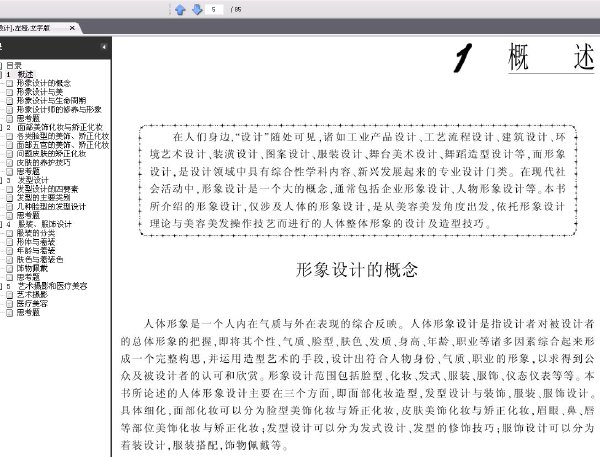Screen dimensions: 600x457
Task: Collapse the bookmarks panel with the arrow
Action: click(103, 47)
